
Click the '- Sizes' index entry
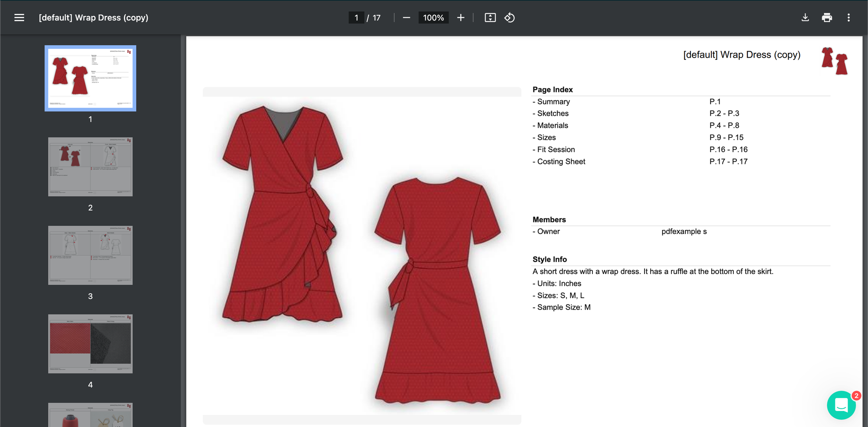tap(544, 137)
